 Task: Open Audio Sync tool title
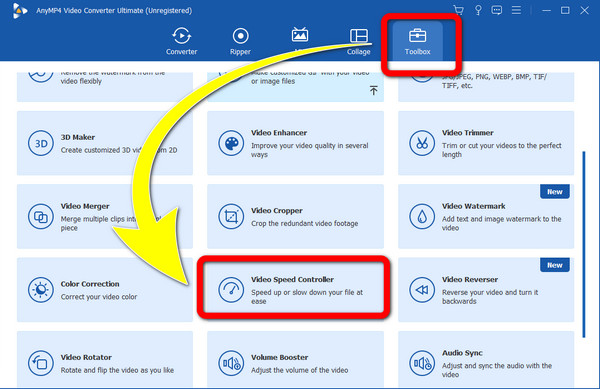[x=462, y=353]
